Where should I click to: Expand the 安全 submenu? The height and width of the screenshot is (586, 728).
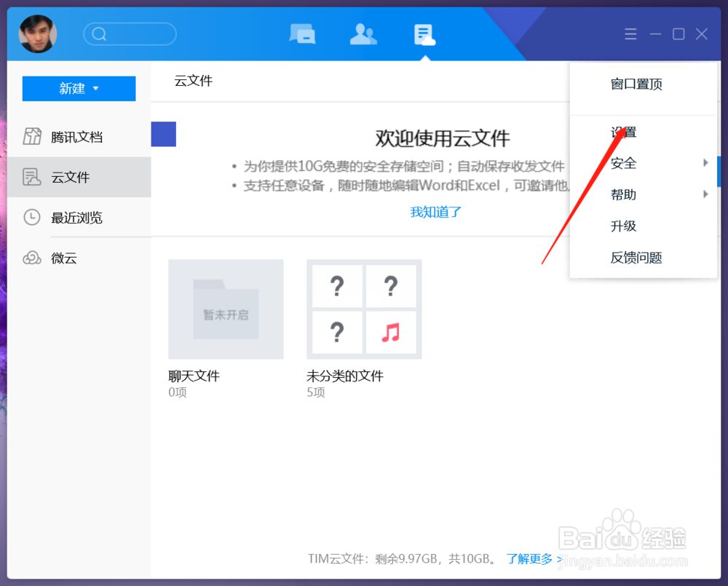click(x=623, y=163)
